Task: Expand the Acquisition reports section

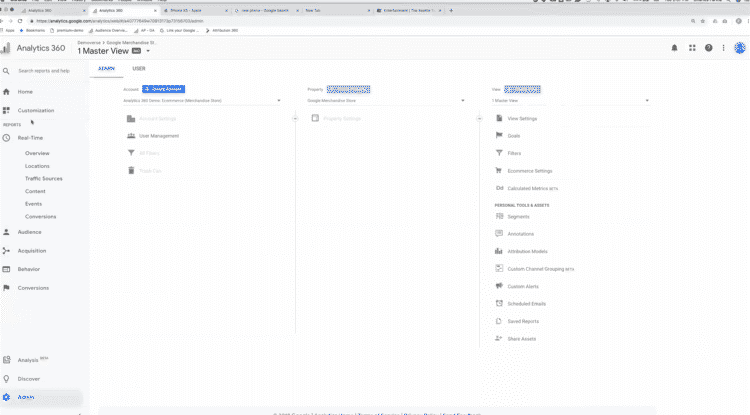Action: coord(32,251)
